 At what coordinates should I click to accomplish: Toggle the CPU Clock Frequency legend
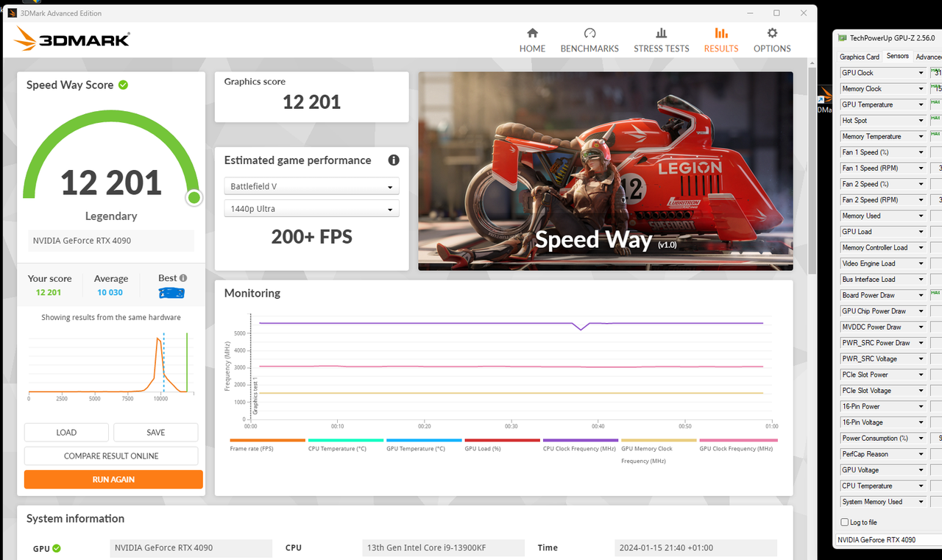coord(580,444)
